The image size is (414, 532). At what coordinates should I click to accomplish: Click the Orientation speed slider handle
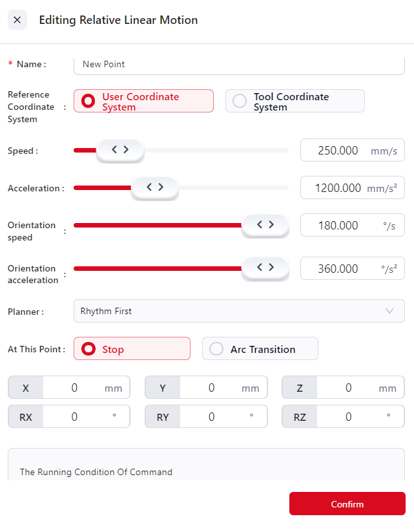[265, 225]
